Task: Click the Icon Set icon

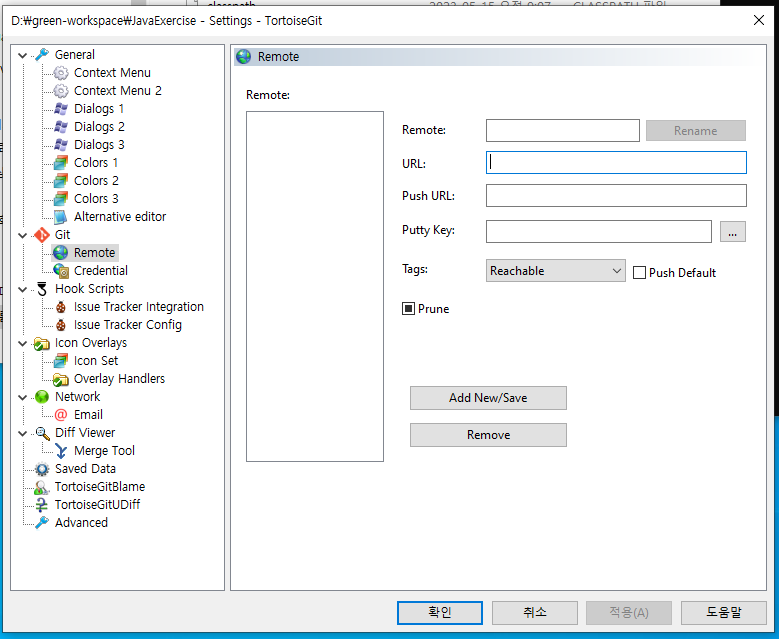Action: tap(61, 361)
